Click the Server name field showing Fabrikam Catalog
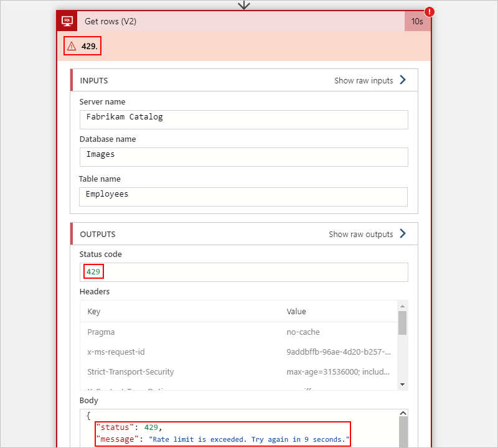This screenshot has height=448, width=498. click(243, 119)
